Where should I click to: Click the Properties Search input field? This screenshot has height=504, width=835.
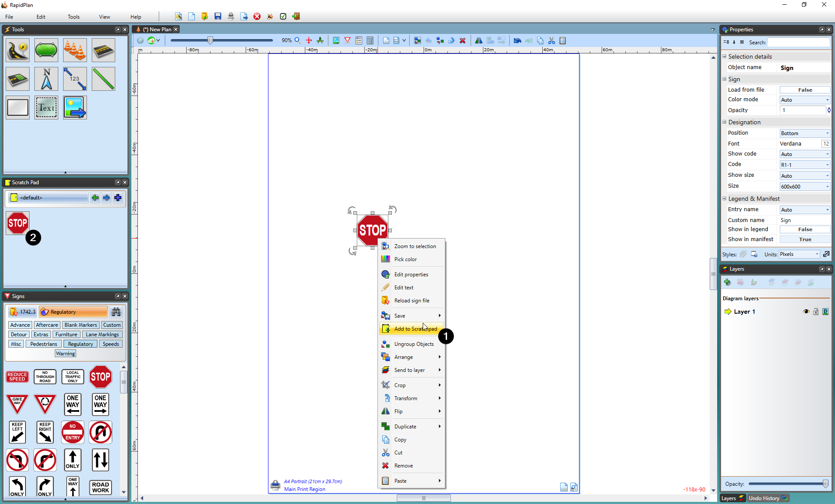pyautogui.click(x=799, y=42)
